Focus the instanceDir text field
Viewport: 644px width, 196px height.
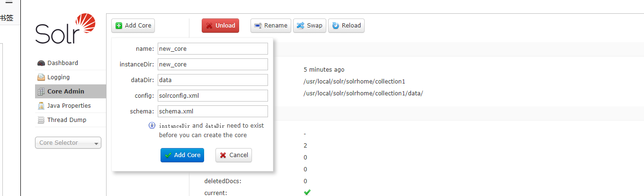tap(213, 65)
